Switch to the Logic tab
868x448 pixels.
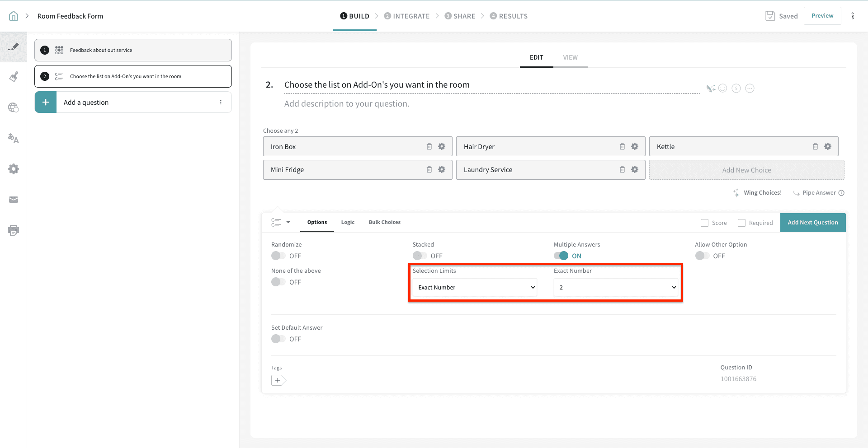click(x=348, y=222)
